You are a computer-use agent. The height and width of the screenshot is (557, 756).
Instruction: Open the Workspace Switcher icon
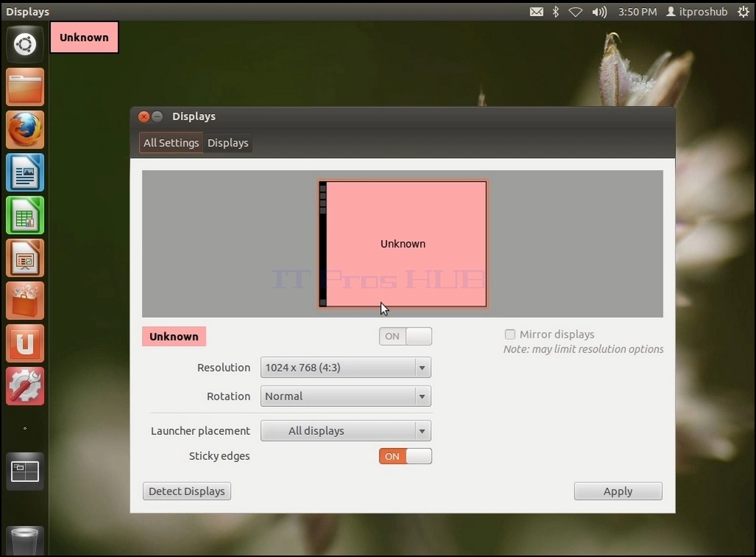(24, 472)
